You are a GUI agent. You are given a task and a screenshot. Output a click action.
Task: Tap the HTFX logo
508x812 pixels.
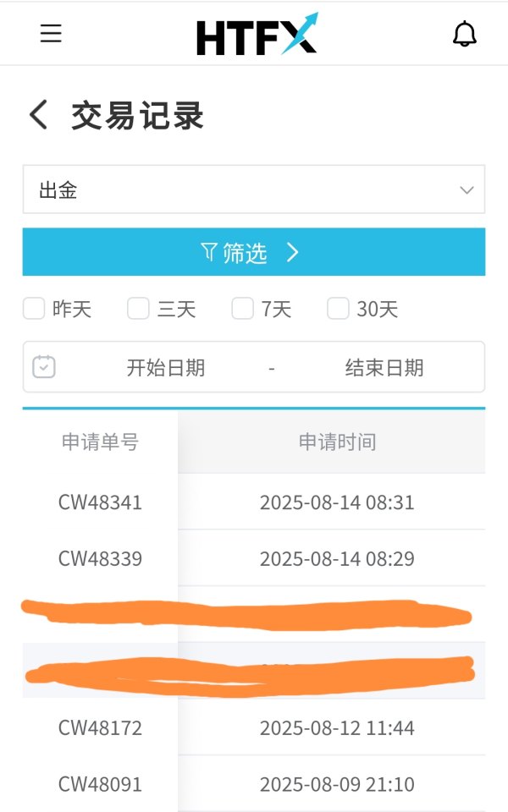point(257,35)
